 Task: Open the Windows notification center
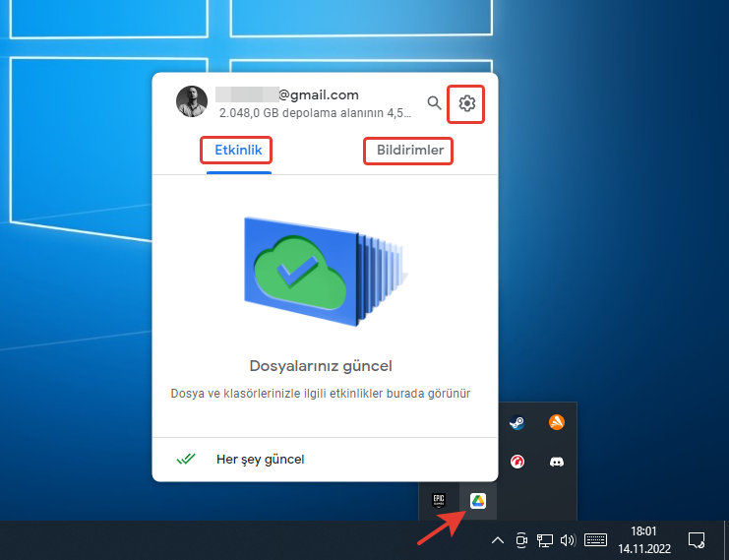pyautogui.click(x=697, y=539)
